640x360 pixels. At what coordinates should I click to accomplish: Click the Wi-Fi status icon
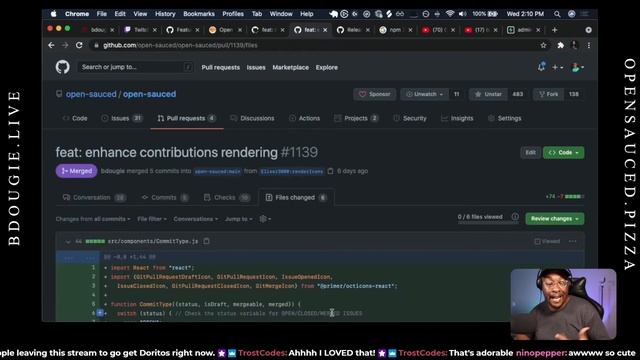tap(450, 14)
